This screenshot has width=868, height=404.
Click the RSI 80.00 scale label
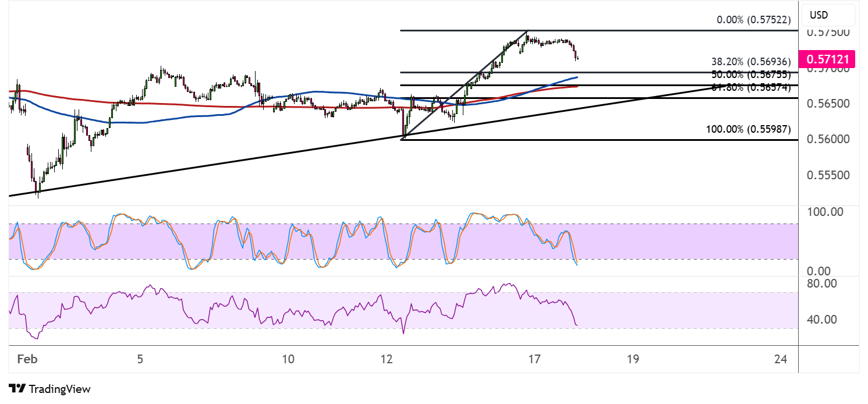point(821,283)
